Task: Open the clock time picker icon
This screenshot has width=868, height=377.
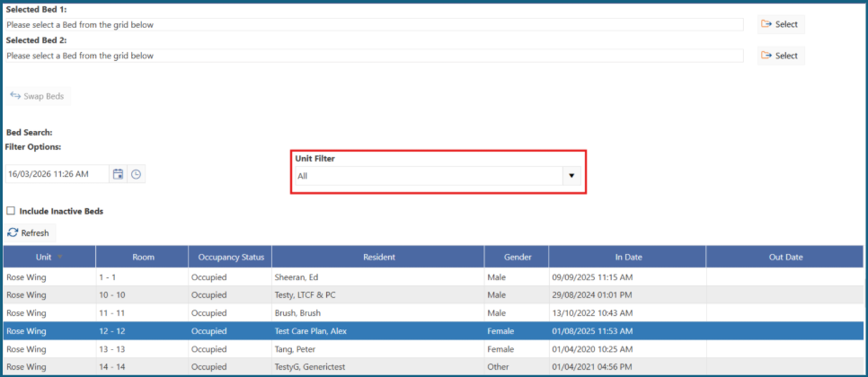Action: point(137,174)
